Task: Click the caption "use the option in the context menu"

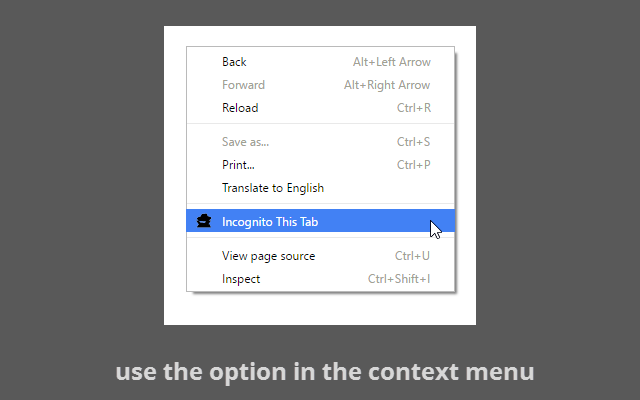Action: click(x=325, y=372)
